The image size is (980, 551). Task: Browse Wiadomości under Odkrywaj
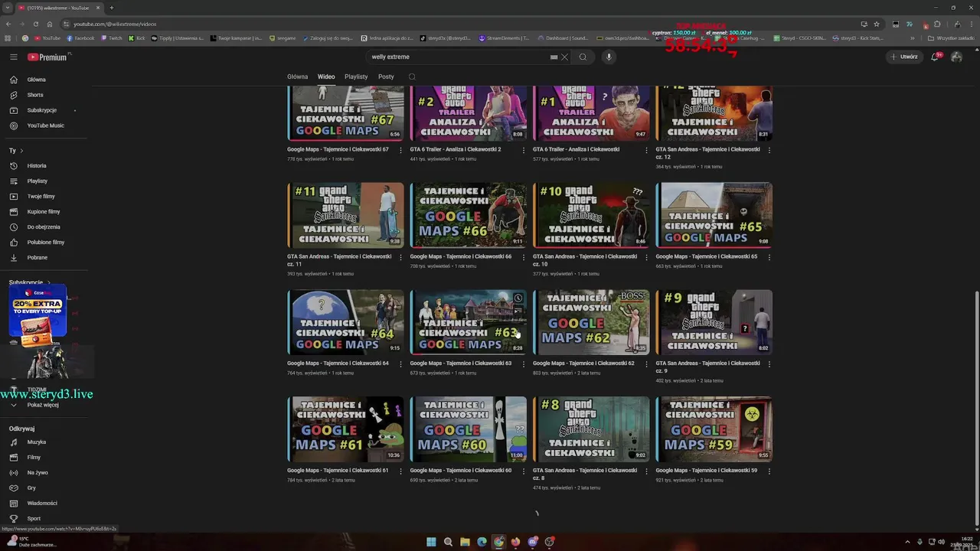[x=44, y=503]
